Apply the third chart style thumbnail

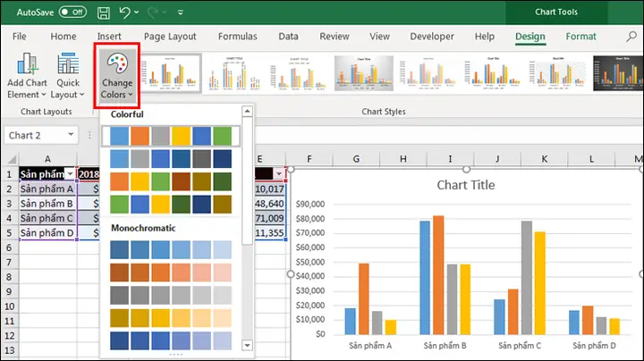coord(299,73)
